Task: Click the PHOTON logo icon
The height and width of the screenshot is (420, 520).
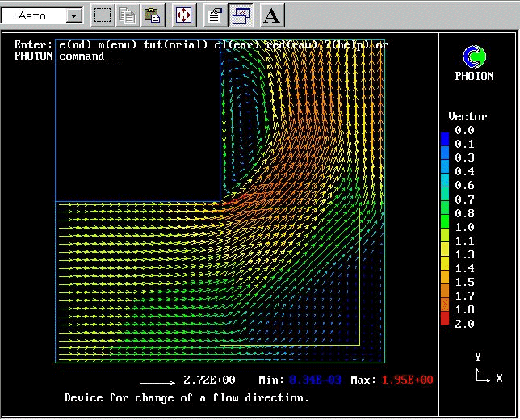Action: (474, 57)
